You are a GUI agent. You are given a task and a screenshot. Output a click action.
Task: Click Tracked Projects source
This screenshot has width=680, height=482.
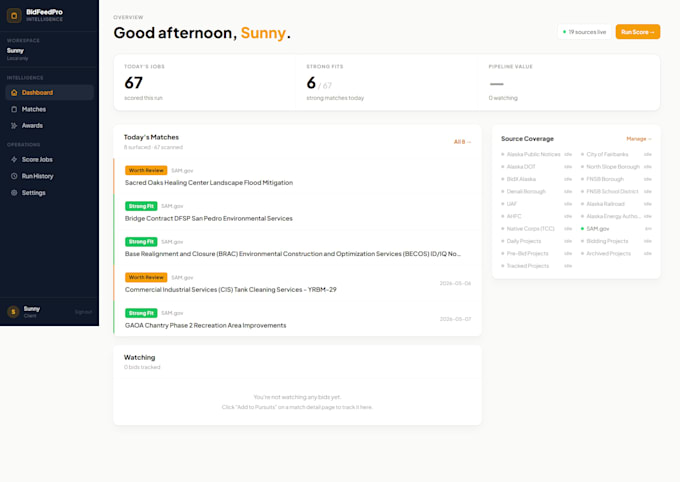536,266
